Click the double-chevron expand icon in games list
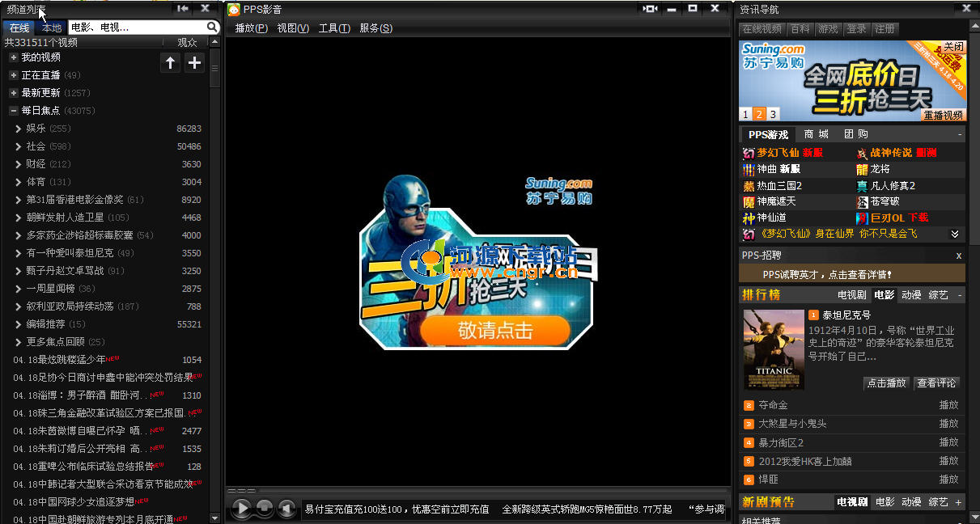This screenshot has width=980, height=524. click(x=955, y=234)
